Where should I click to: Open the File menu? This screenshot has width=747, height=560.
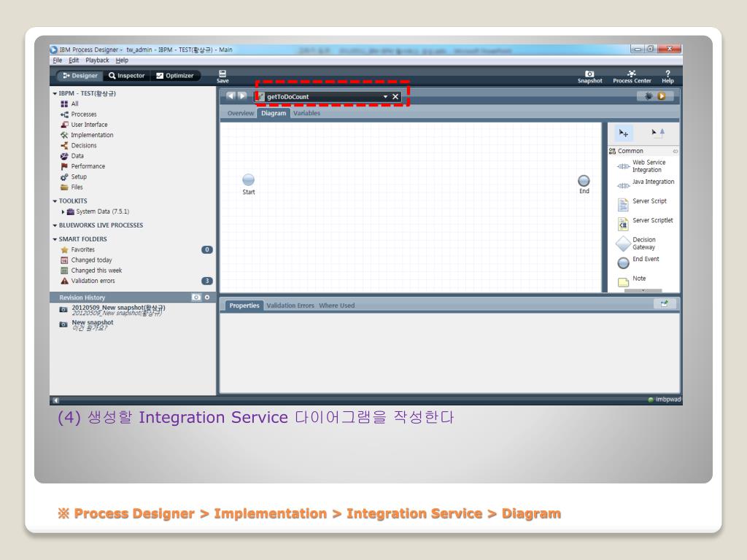coord(57,61)
